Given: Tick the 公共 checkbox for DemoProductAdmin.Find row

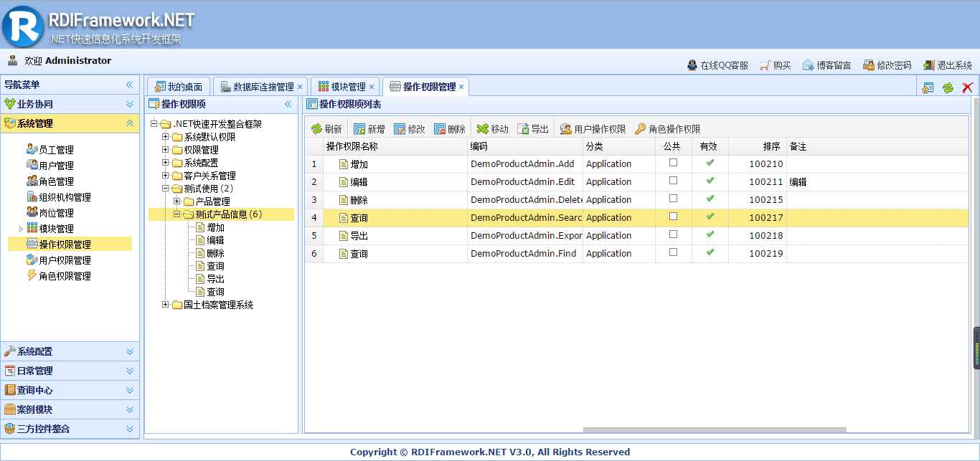Looking at the screenshot, I should click(x=673, y=252).
